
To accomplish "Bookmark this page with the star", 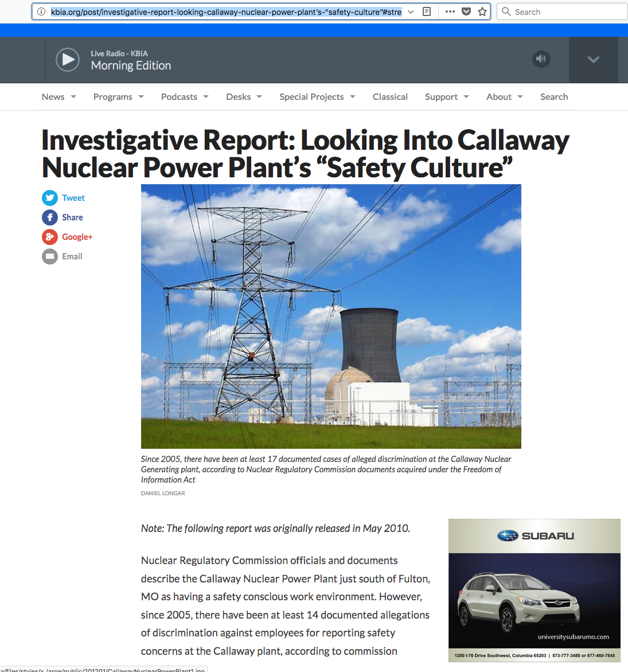I will pos(482,11).
